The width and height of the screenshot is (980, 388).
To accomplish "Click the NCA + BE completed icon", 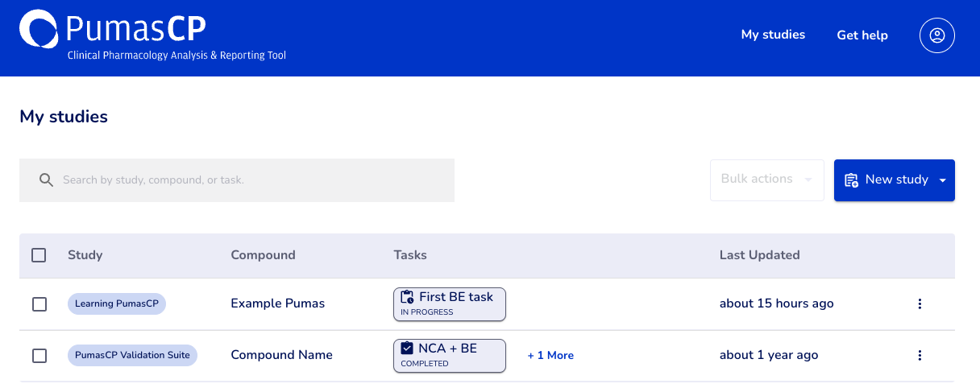I will (x=407, y=349).
